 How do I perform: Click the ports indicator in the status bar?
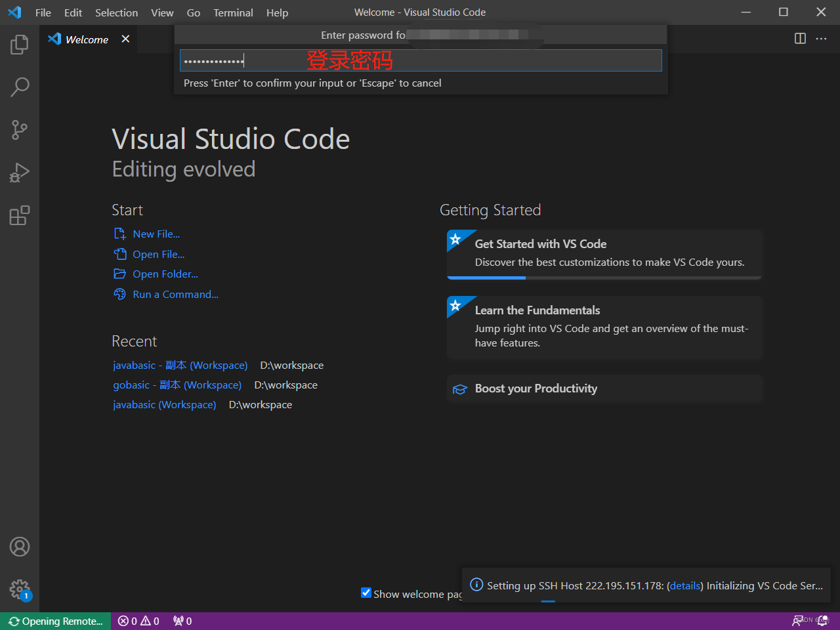click(x=182, y=621)
